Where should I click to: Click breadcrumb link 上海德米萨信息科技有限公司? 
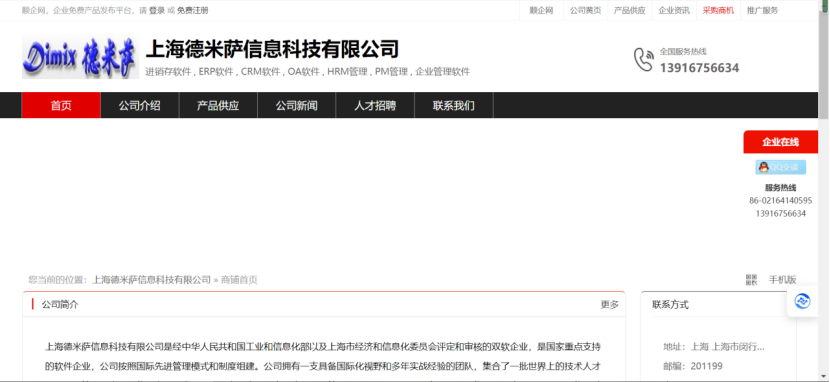pyautogui.click(x=151, y=280)
